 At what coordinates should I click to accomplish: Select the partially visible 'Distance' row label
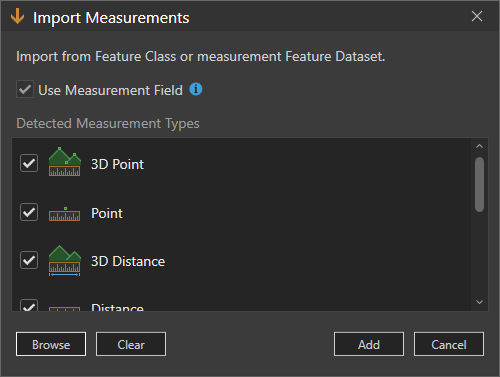click(117, 307)
